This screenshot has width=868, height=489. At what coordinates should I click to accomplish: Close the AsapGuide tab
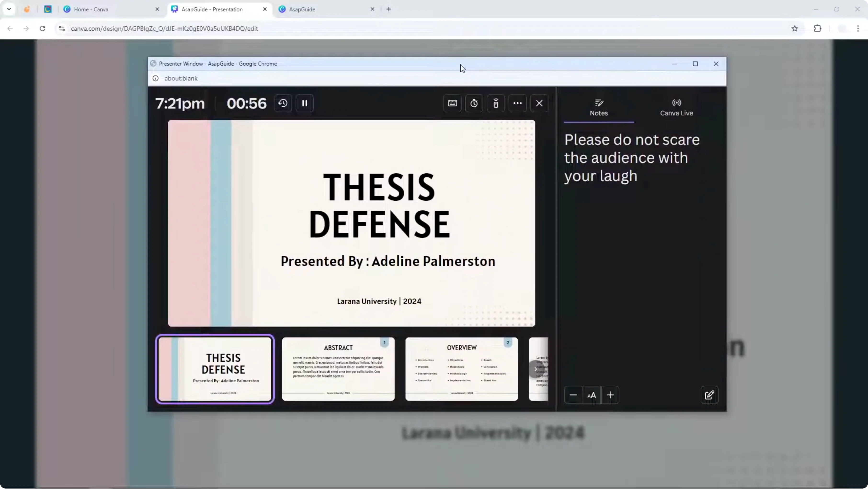[x=372, y=9]
